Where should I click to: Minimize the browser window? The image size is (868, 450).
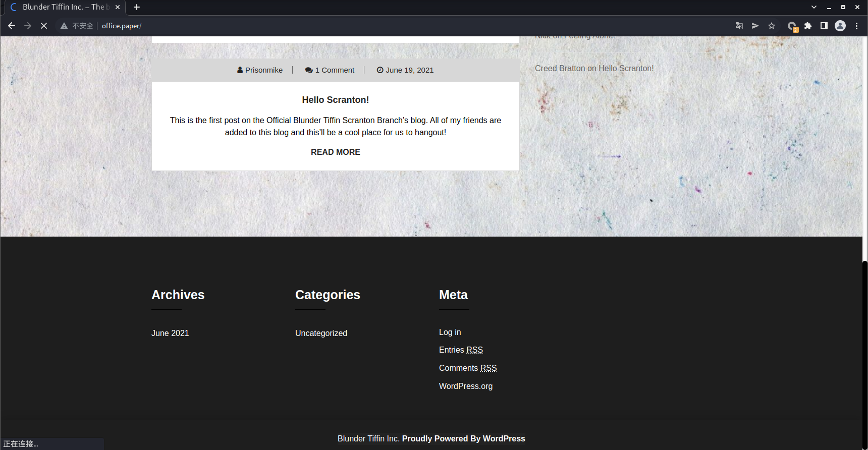coord(829,7)
